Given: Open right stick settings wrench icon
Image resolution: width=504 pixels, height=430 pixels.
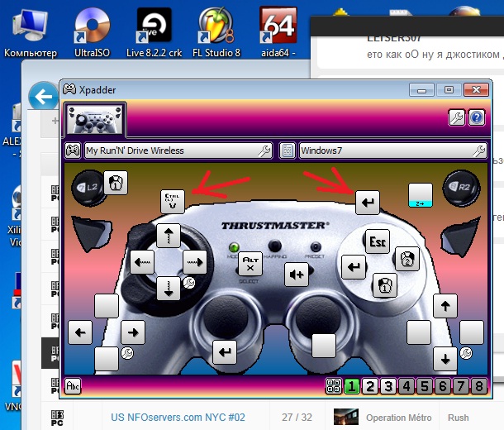Looking at the screenshot, I should (466, 353).
